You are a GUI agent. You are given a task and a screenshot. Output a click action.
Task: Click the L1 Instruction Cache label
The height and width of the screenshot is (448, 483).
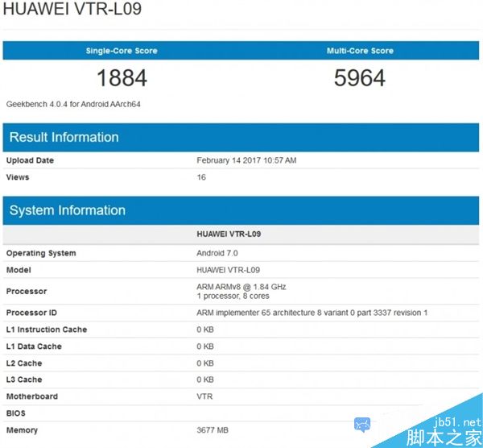coord(47,330)
